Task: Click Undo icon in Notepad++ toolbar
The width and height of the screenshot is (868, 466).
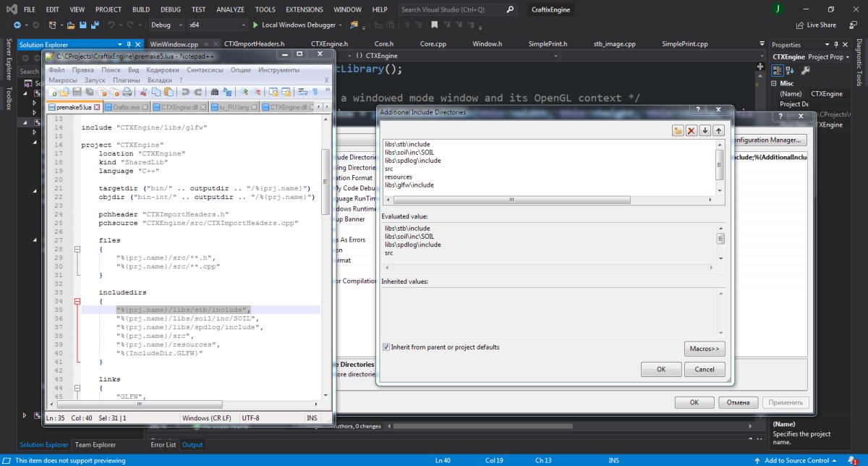Action: (185, 92)
